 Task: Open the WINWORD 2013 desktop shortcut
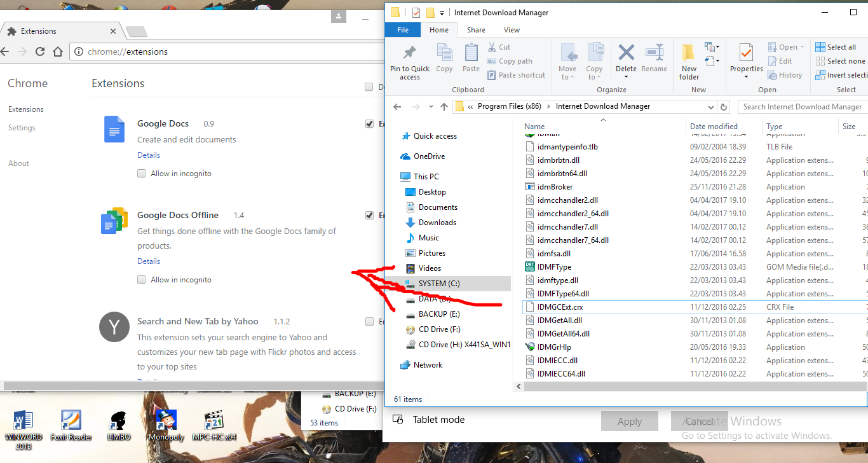(24, 429)
